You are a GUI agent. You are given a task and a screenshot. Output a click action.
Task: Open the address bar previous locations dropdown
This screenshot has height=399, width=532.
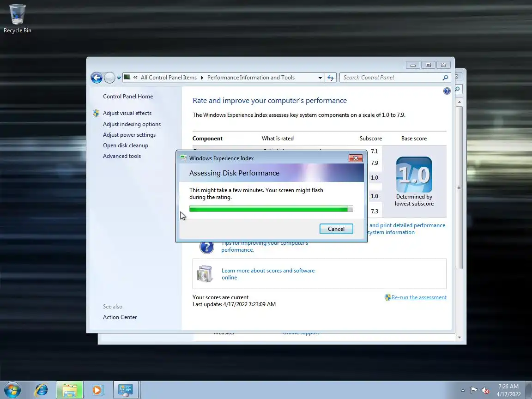click(x=320, y=78)
